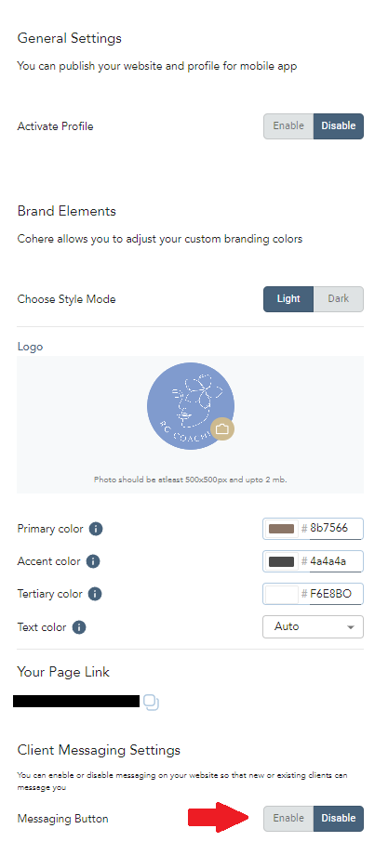388x868 pixels.
Task: Disable the Messaging Button
Action: click(x=339, y=818)
